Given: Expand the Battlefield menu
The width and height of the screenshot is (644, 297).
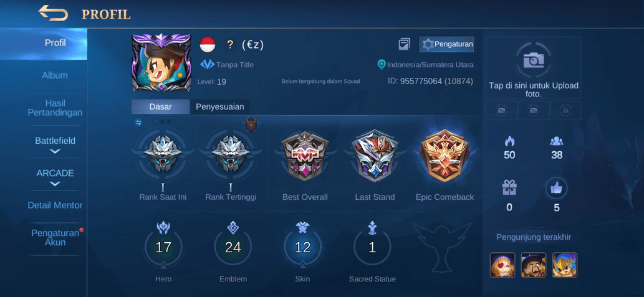Looking at the screenshot, I should pyautogui.click(x=55, y=145).
